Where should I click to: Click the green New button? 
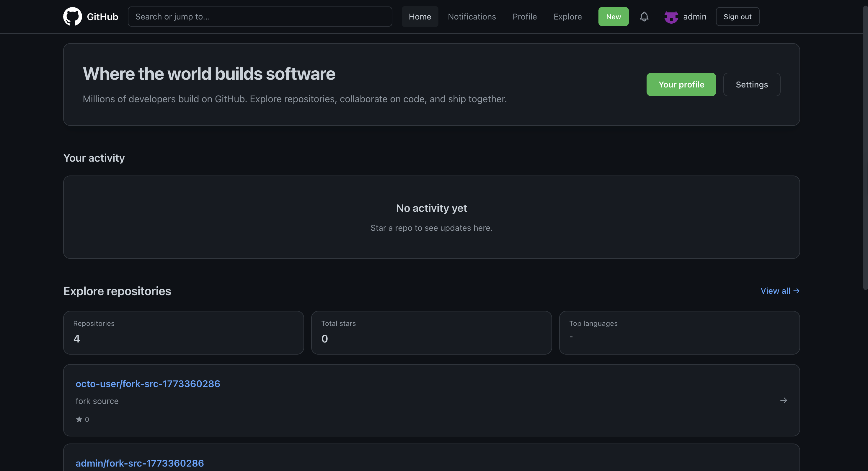click(613, 17)
